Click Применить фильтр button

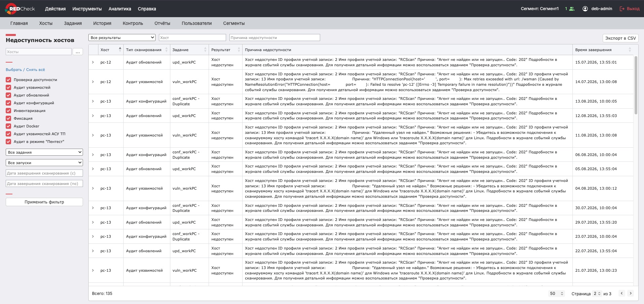(44, 202)
